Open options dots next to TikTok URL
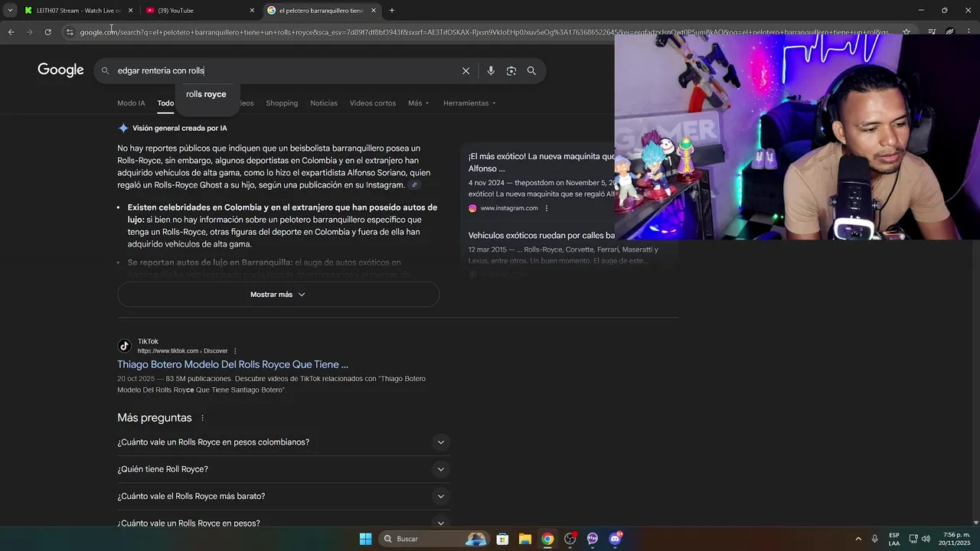Image resolution: width=980 pixels, height=551 pixels. click(235, 351)
